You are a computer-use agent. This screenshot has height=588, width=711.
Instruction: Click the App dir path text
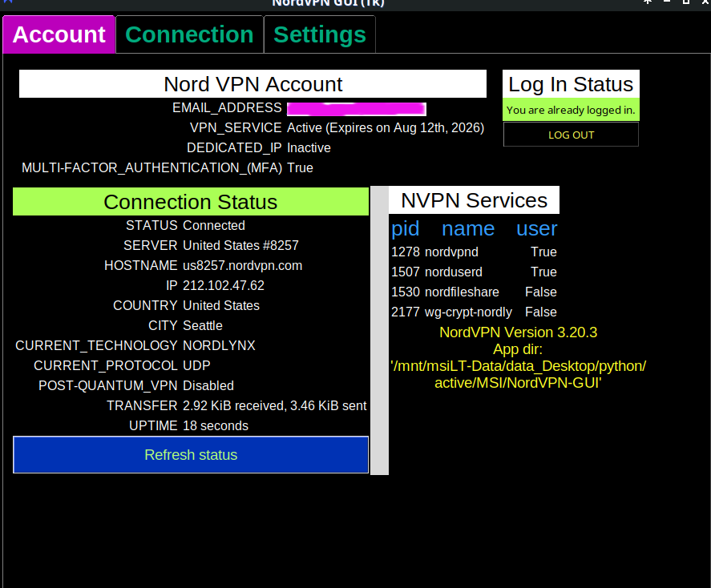pos(518,374)
